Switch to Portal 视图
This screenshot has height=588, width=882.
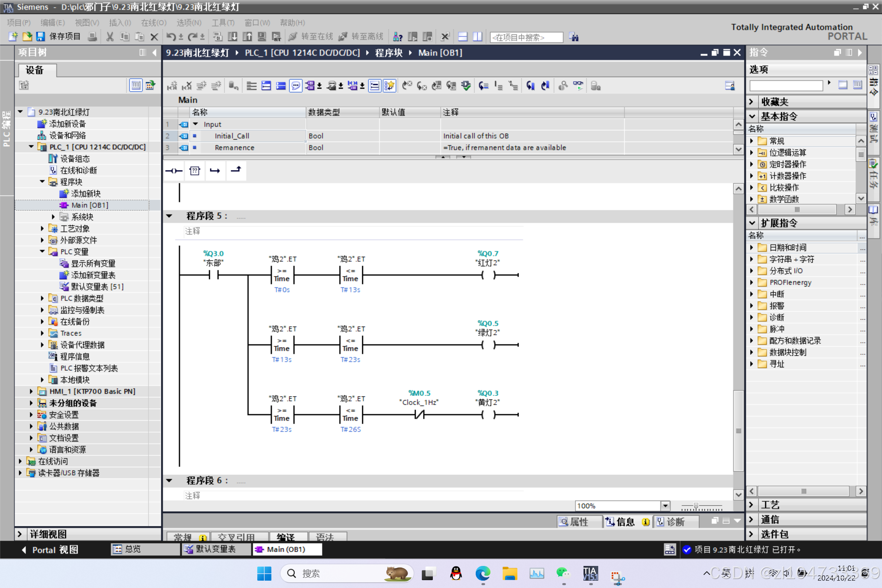(50, 550)
